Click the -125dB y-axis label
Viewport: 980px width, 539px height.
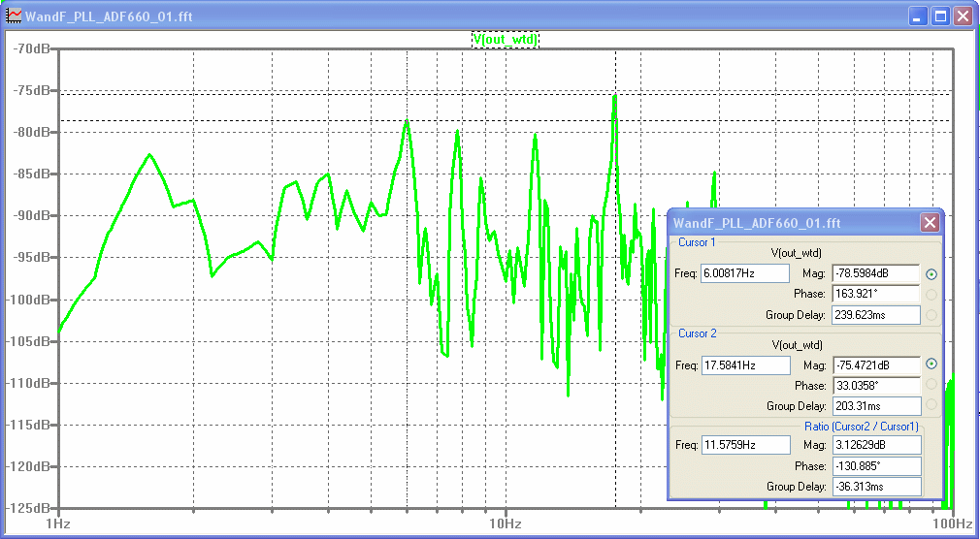[27, 508]
